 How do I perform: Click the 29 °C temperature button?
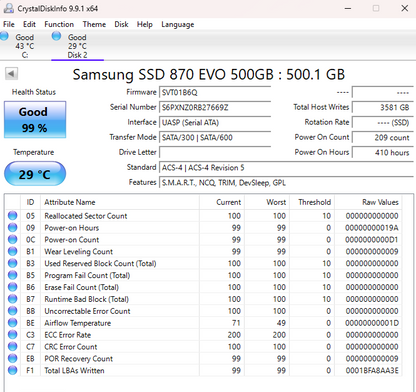click(x=35, y=174)
